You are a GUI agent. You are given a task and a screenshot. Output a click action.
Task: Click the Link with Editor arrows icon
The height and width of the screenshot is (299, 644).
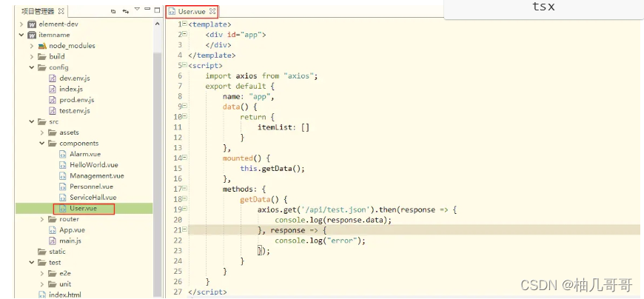point(126,12)
